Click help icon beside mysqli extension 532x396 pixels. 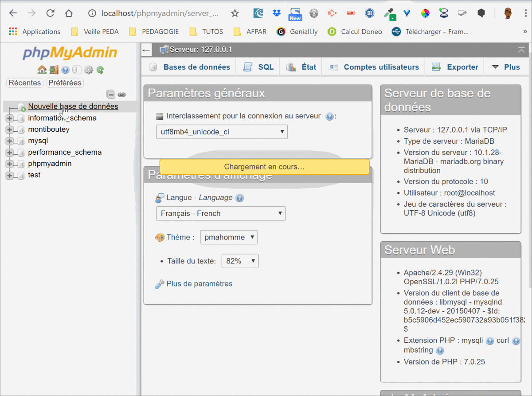tap(490, 341)
